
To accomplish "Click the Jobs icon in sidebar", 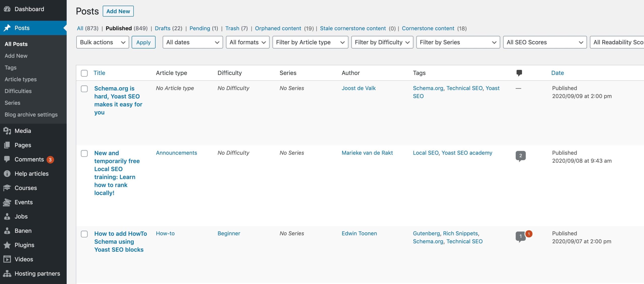I will pos(7,216).
